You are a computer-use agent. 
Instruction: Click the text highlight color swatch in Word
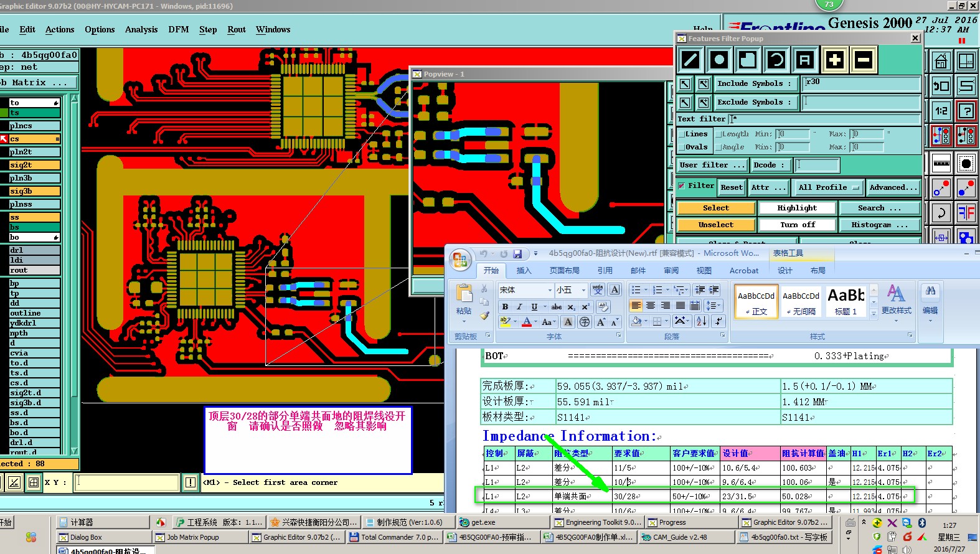506,322
